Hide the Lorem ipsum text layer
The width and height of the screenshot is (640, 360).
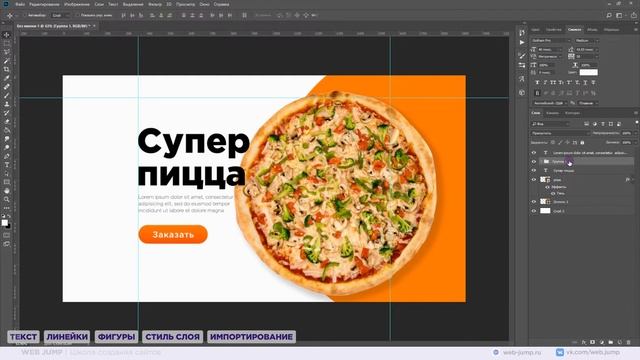tap(533, 153)
